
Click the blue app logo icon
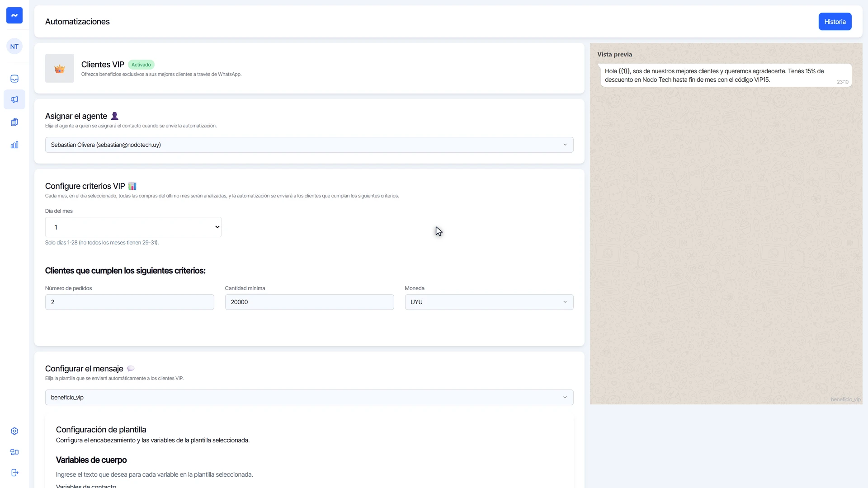(x=14, y=15)
